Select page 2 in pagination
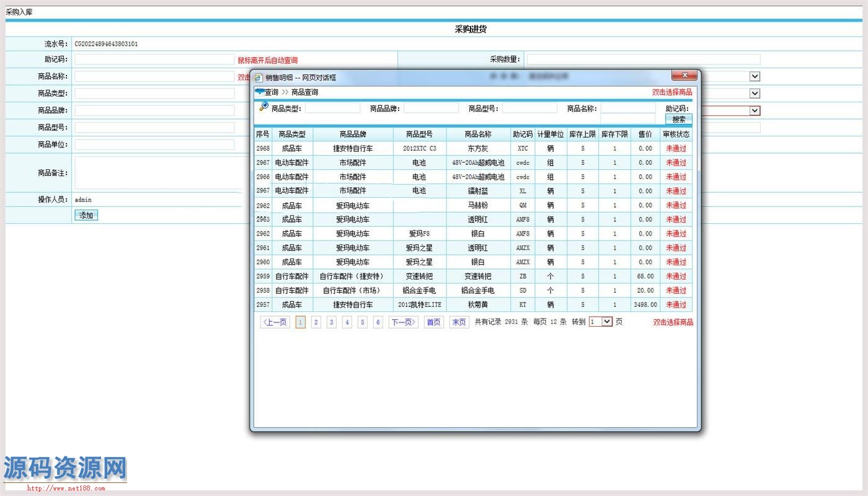The width and height of the screenshot is (868, 496). click(316, 322)
